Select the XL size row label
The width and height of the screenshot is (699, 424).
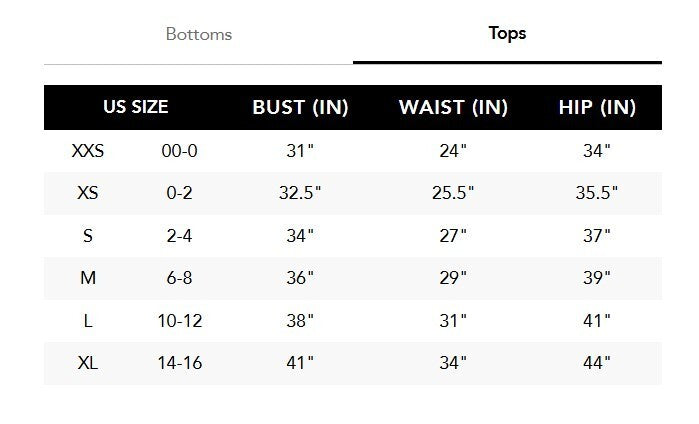[x=88, y=363]
